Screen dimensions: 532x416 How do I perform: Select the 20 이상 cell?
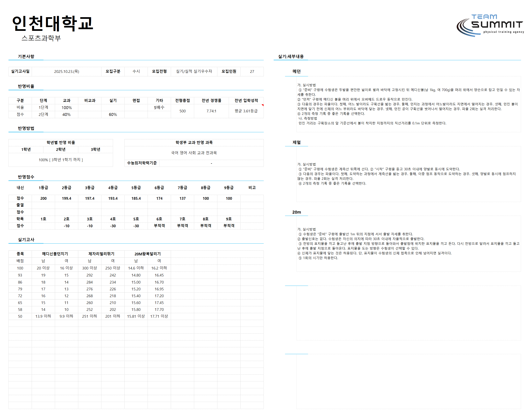pyautogui.click(x=43, y=268)
